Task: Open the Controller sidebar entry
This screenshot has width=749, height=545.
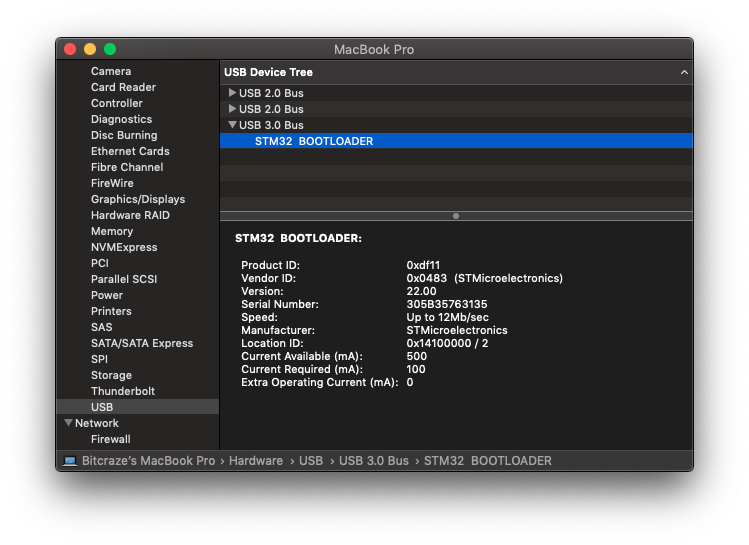Action: [x=117, y=103]
